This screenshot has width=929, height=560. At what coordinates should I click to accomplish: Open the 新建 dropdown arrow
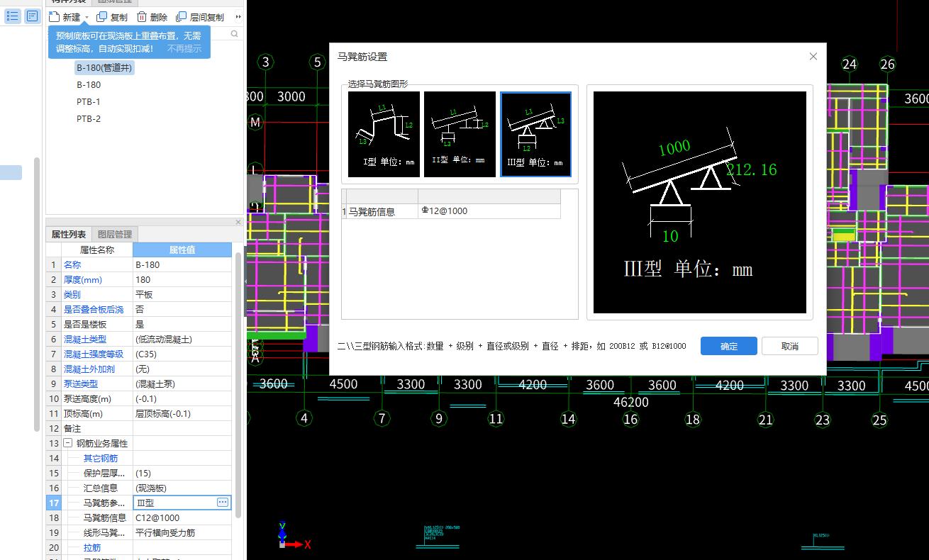point(87,18)
